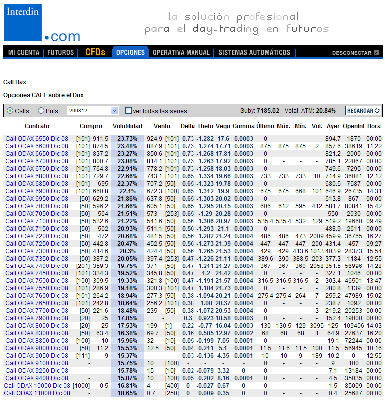The image size is (385, 400).
Task: Click the 22.91% volatility cell
Action: tap(127, 168)
